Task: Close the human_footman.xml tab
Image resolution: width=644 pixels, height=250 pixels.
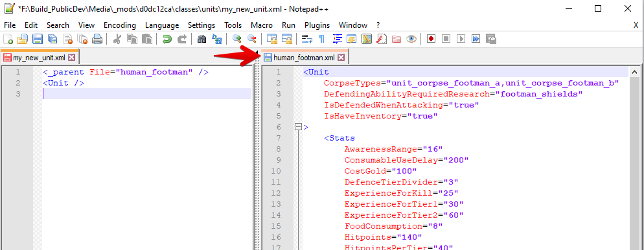Action: (341, 58)
